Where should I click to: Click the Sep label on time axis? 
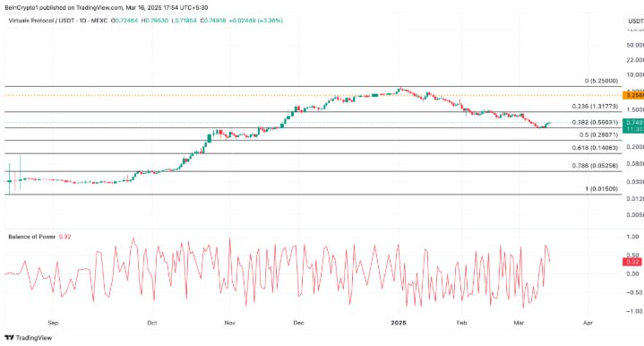(53, 323)
